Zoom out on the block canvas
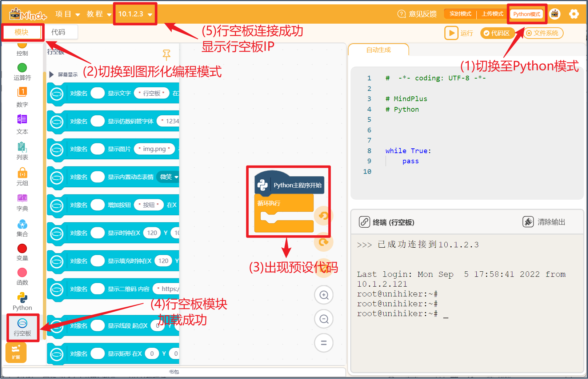This screenshot has height=379, width=588. (324, 319)
